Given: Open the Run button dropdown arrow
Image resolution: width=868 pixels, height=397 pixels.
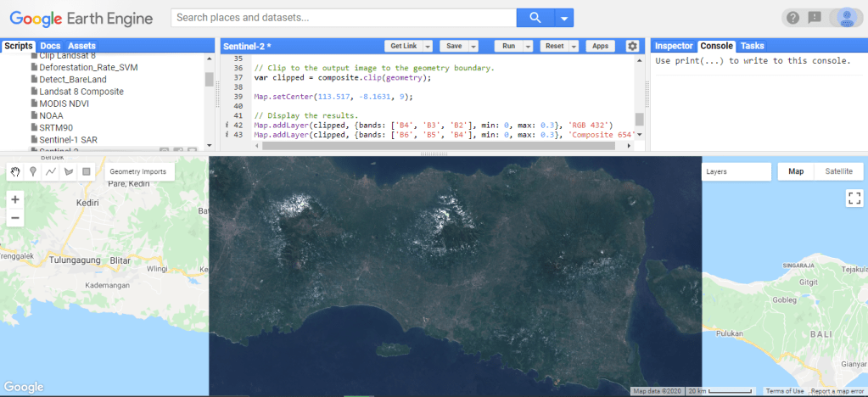Looking at the screenshot, I should (x=528, y=46).
